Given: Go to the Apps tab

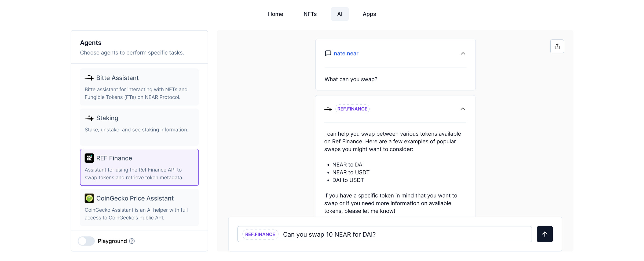Looking at the screenshot, I should [369, 14].
